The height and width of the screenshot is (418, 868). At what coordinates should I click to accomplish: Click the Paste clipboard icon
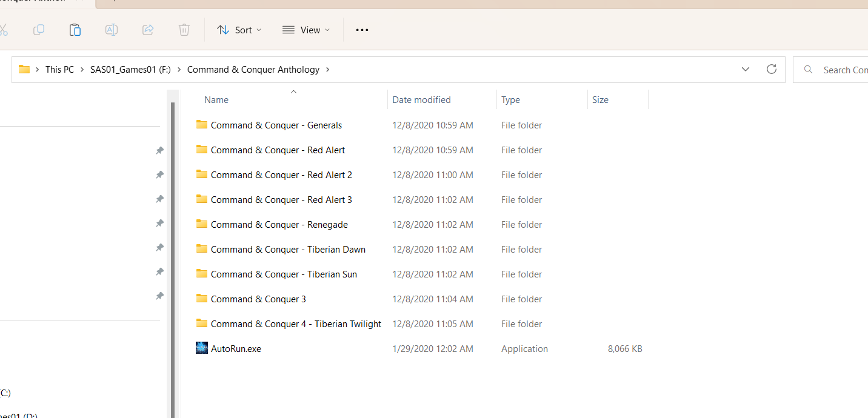pos(75,30)
